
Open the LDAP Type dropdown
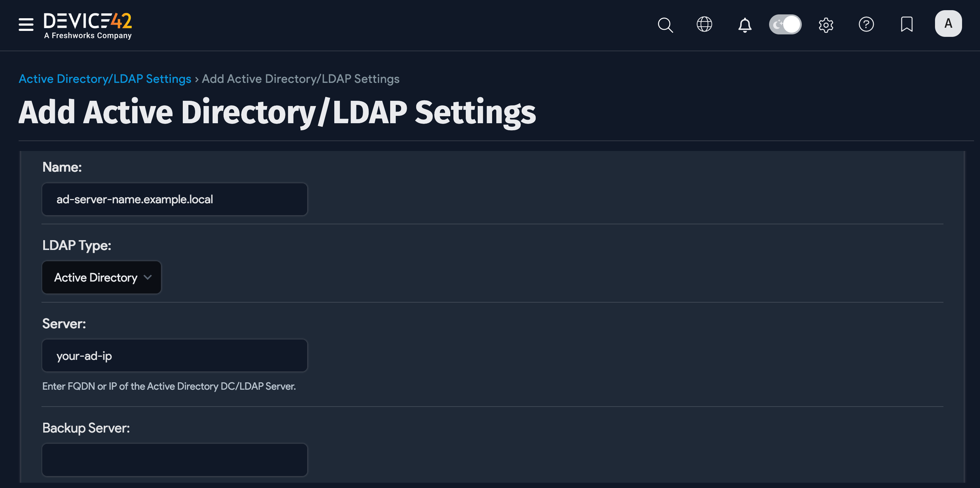coord(102,277)
